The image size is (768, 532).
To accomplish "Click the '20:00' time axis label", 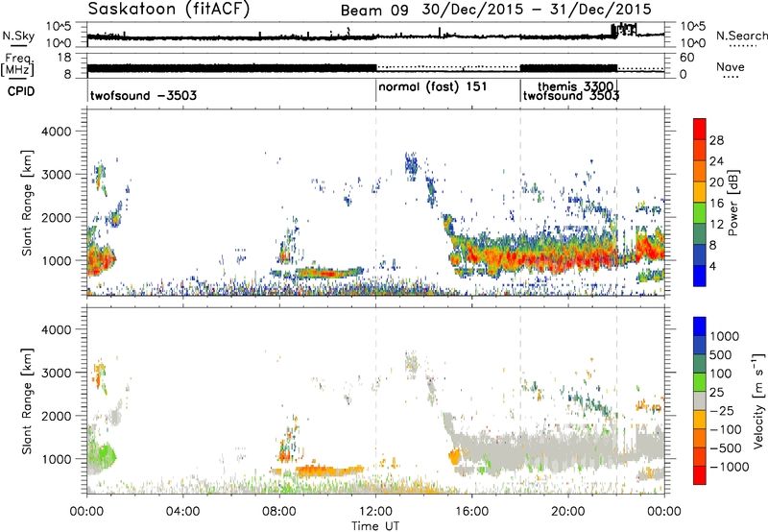I will pyautogui.click(x=568, y=512).
